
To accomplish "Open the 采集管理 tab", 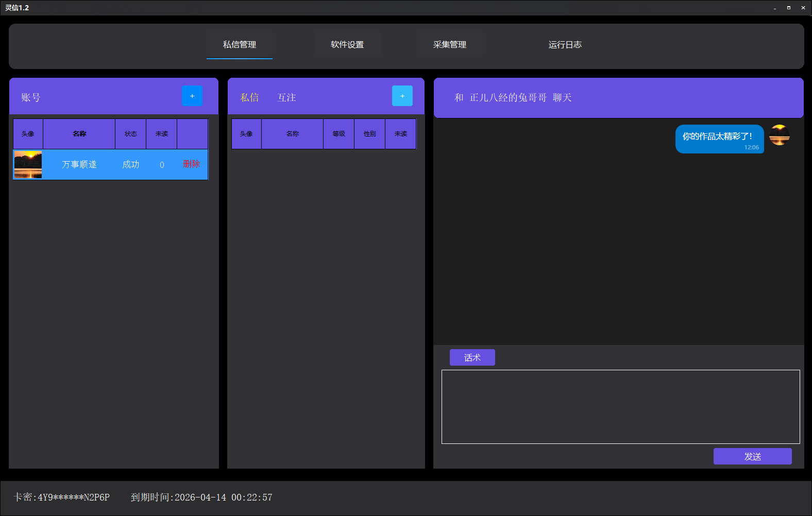I will click(450, 45).
